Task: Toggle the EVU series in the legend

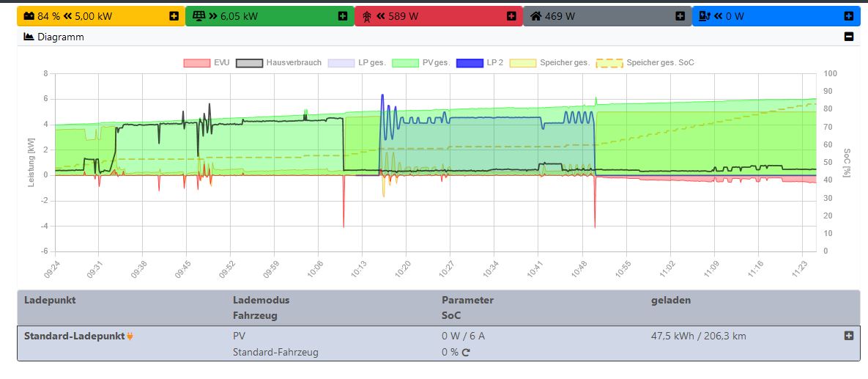Action: 207,63
